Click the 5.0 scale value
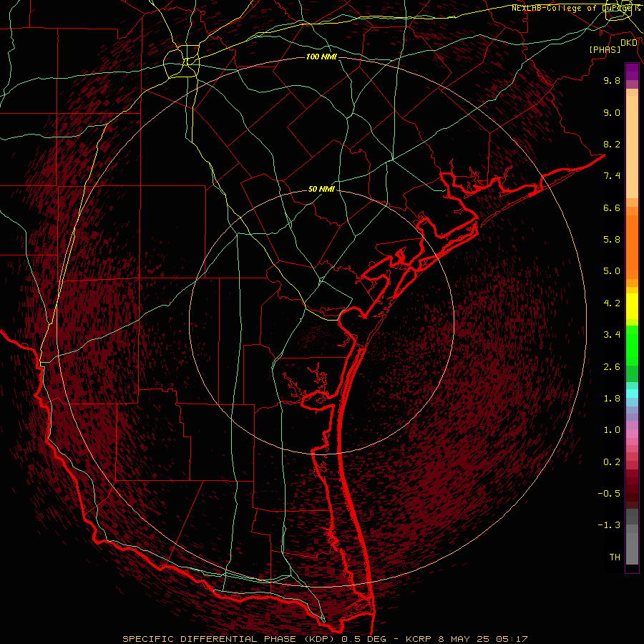This screenshot has width=644, height=644. tap(612, 271)
